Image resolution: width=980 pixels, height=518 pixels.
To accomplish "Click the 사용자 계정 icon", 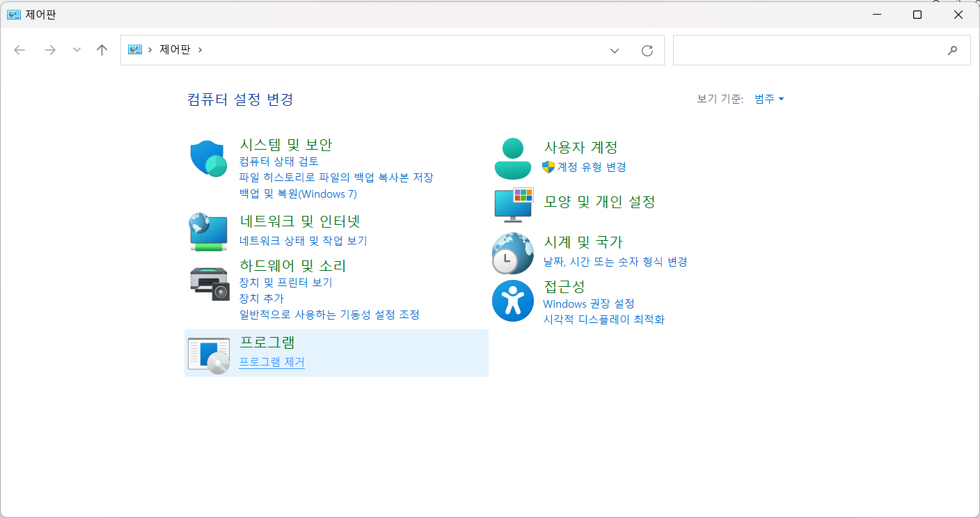I will (x=512, y=155).
